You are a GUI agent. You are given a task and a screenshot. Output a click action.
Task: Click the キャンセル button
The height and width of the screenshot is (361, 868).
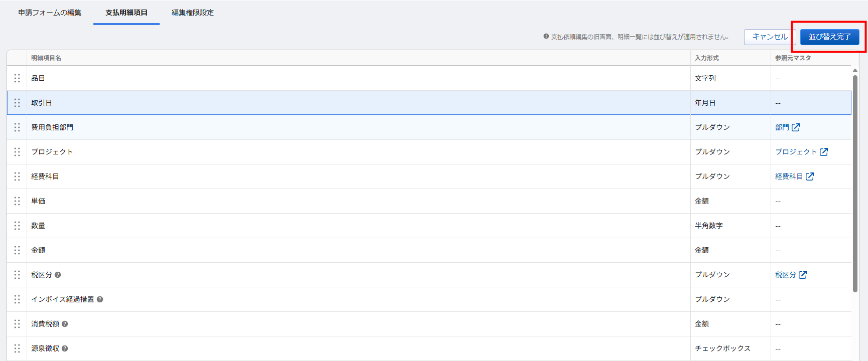tap(770, 37)
